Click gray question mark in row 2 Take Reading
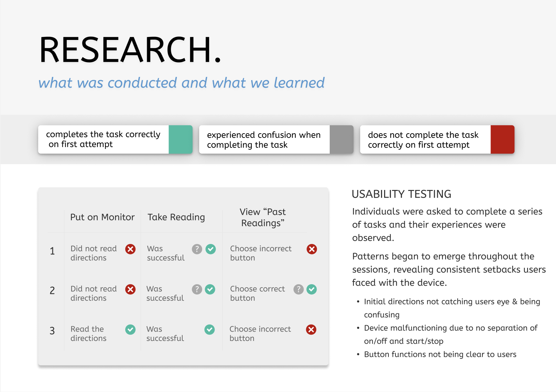The image size is (556, 392). (x=197, y=289)
